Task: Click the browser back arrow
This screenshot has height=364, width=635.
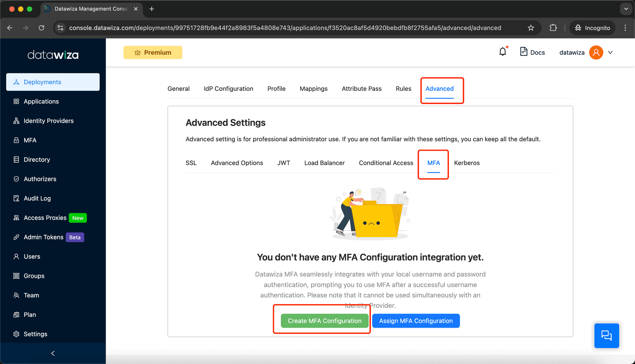Action: coord(10,28)
